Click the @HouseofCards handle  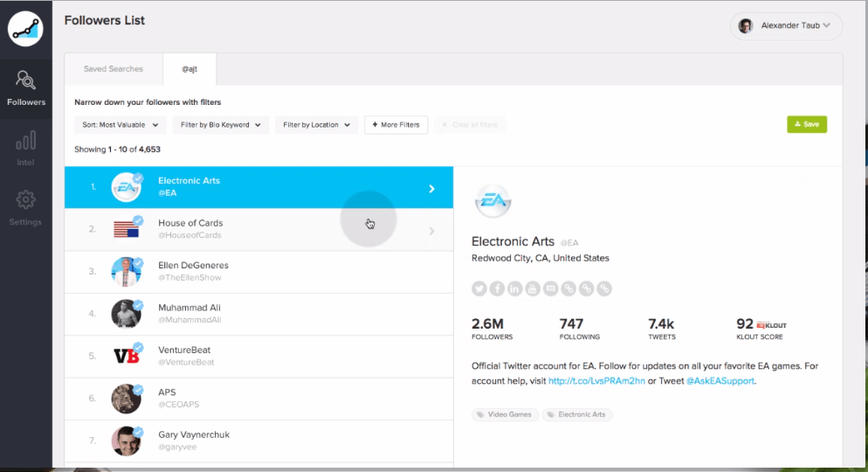pyautogui.click(x=189, y=235)
